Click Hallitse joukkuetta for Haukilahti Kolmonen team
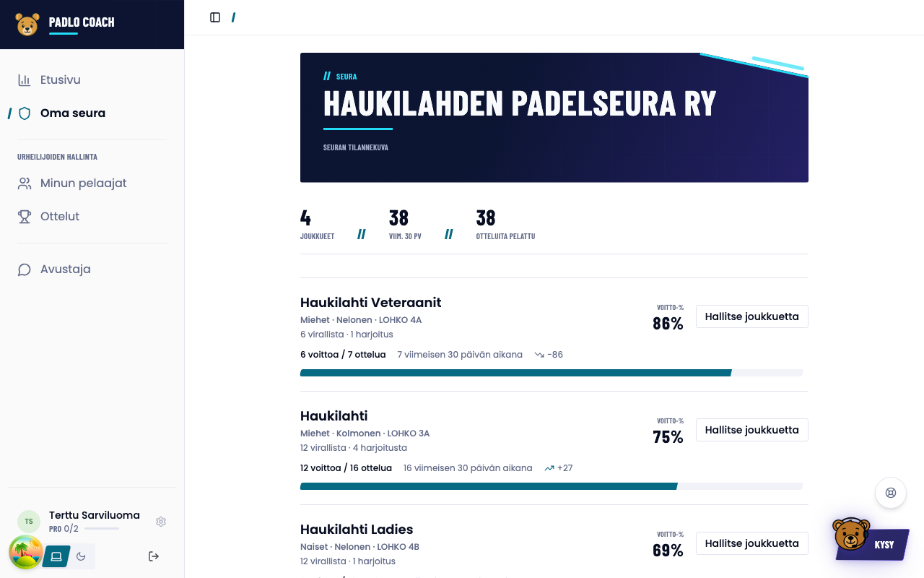924x578 pixels. (x=751, y=430)
